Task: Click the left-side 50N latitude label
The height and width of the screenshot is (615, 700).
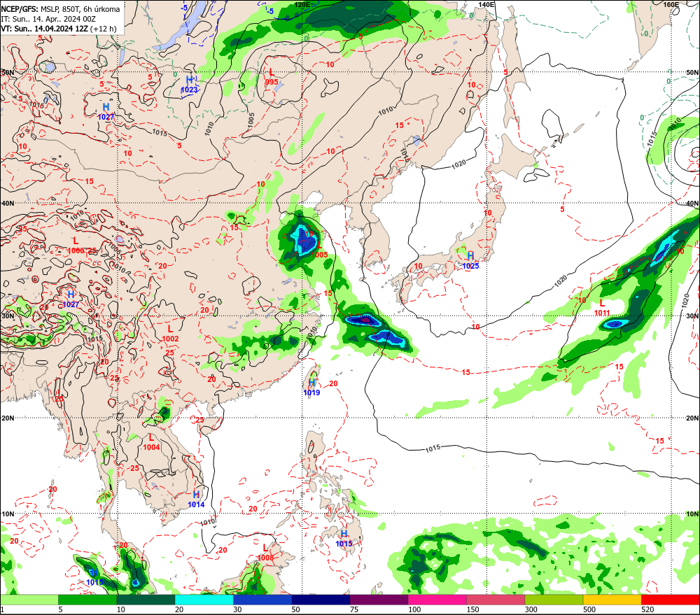Action: click(8, 72)
